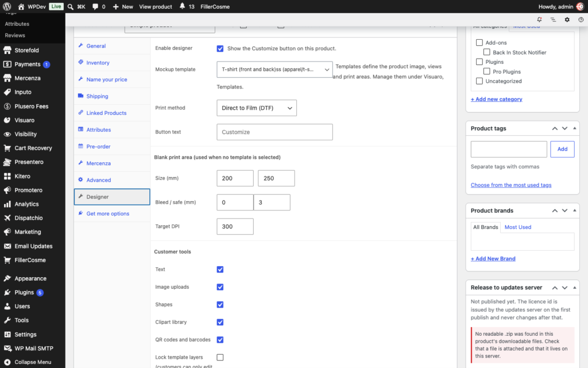Viewport: 588px width, 368px height.
Task: Open the Print method dropdown
Action: coord(257,108)
